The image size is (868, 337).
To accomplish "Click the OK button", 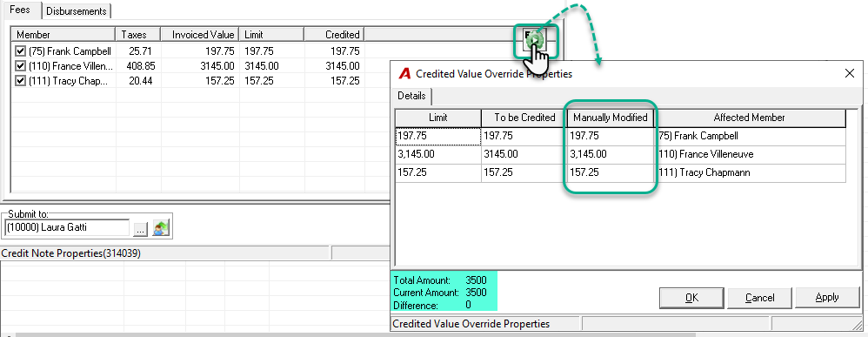I will (x=692, y=298).
